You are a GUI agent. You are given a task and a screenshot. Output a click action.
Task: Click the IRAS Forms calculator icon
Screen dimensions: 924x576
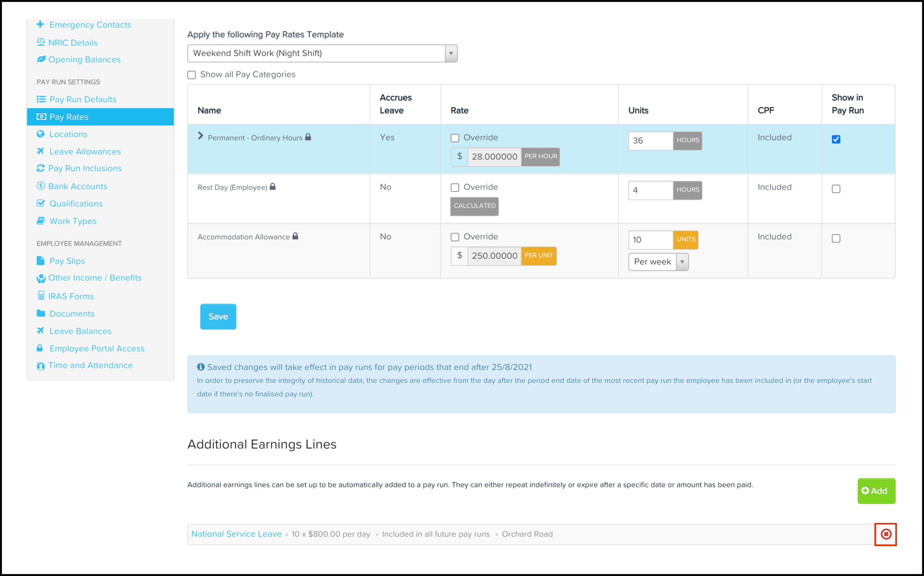tap(41, 296)
